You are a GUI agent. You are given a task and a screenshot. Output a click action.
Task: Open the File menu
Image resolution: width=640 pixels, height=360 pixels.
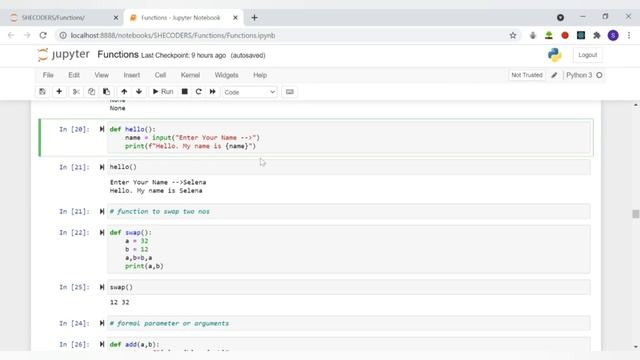(x=48, y=75)
